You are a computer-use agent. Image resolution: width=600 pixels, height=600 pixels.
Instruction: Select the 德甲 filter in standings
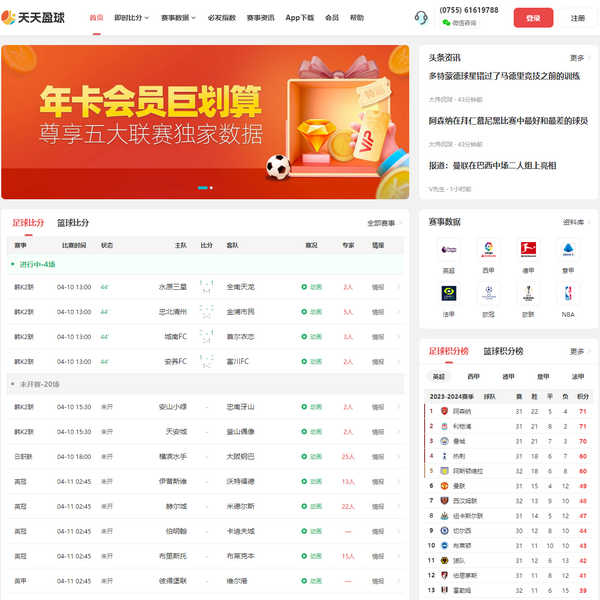coord(508,377)
